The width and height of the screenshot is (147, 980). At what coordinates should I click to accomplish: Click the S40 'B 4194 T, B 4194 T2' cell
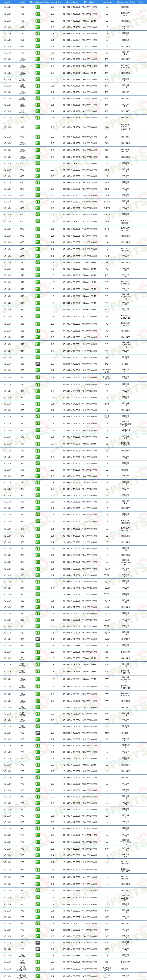[x=126, y=317]
